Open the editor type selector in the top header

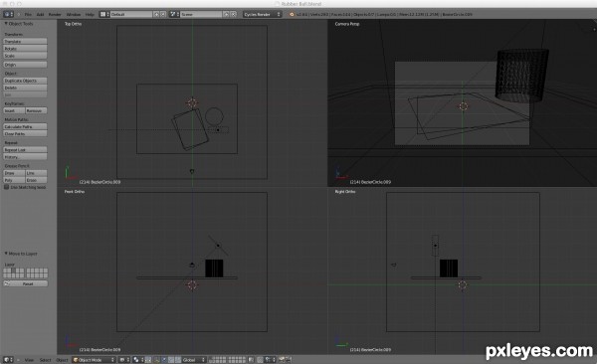pos(8,14)
